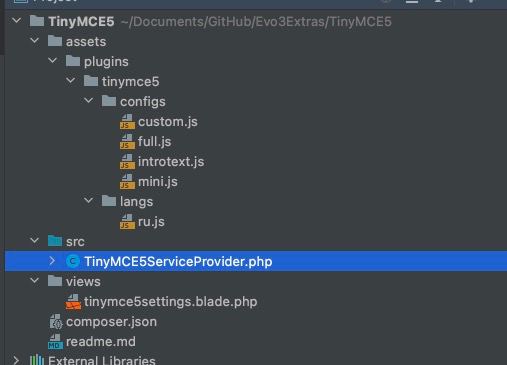Select the plugins folder label
Image resolution: width=507 pixels, height=365 pixels.
106,62
